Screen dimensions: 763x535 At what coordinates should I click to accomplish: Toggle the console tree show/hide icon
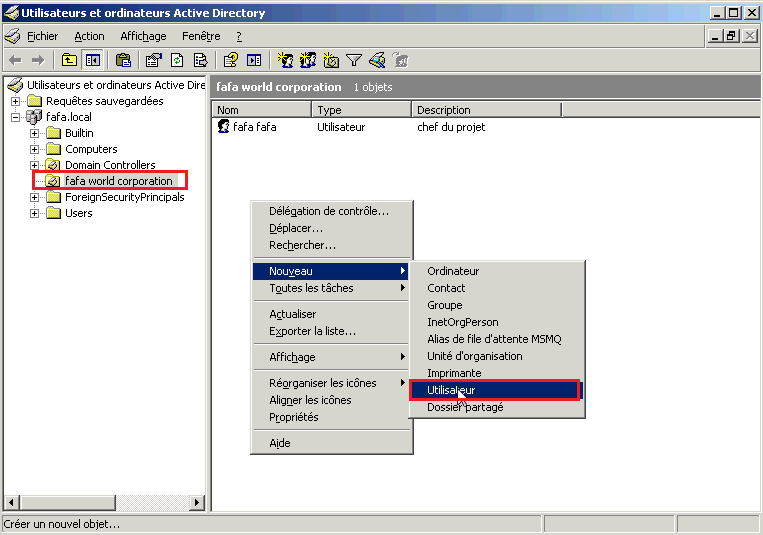pyautogui.click(x=92, y=60)
